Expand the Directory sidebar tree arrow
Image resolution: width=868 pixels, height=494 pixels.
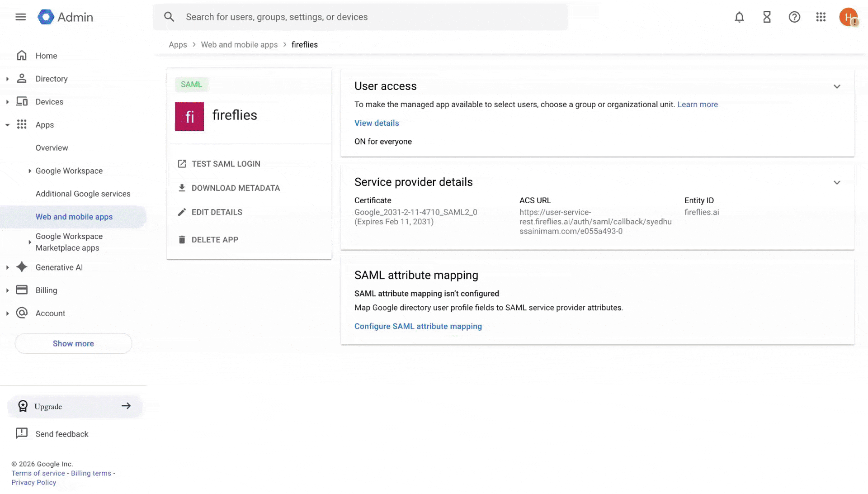click(x=7, y=79)
